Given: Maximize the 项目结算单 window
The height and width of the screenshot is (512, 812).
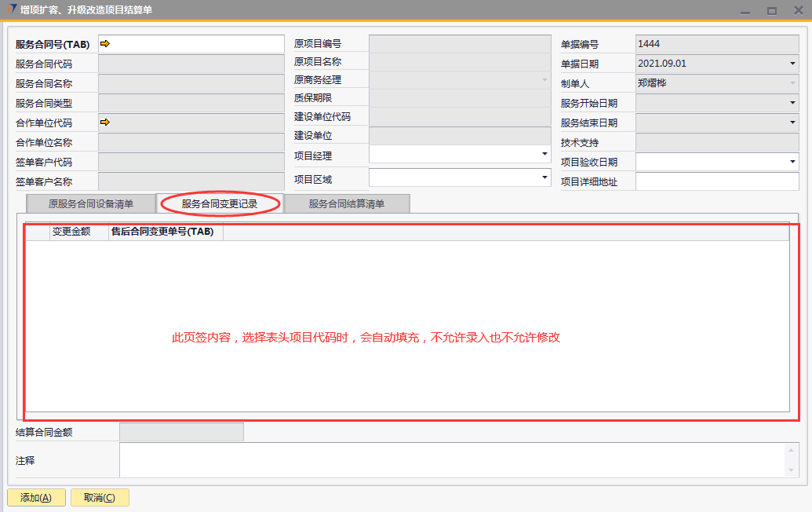Looking at the screenshot, I should (771, 11).
